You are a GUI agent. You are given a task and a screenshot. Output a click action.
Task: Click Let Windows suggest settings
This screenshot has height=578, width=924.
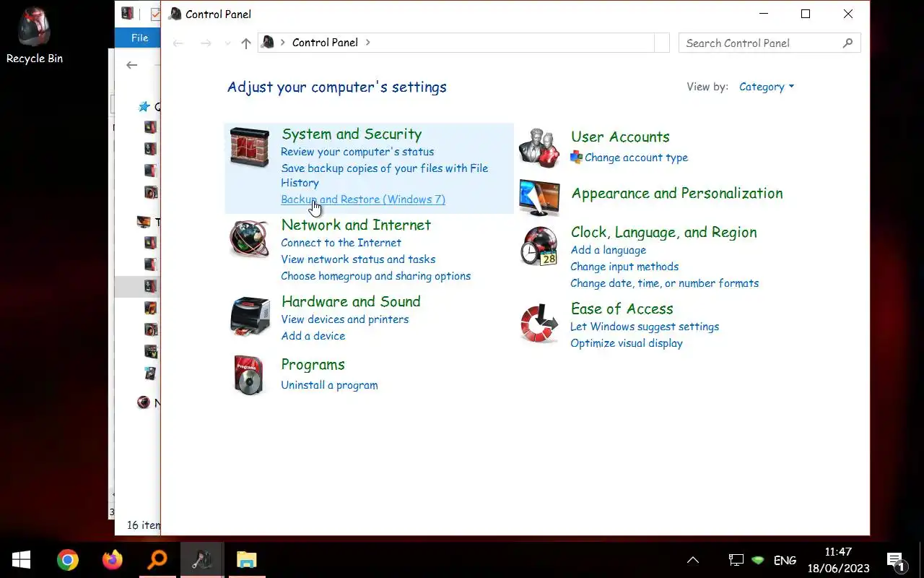coord(645,327)
